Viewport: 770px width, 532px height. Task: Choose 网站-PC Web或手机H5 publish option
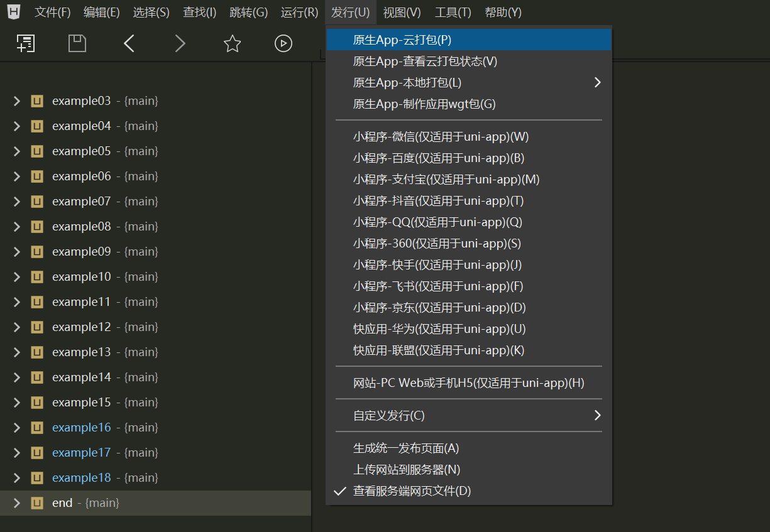click(x=469, y=383)
